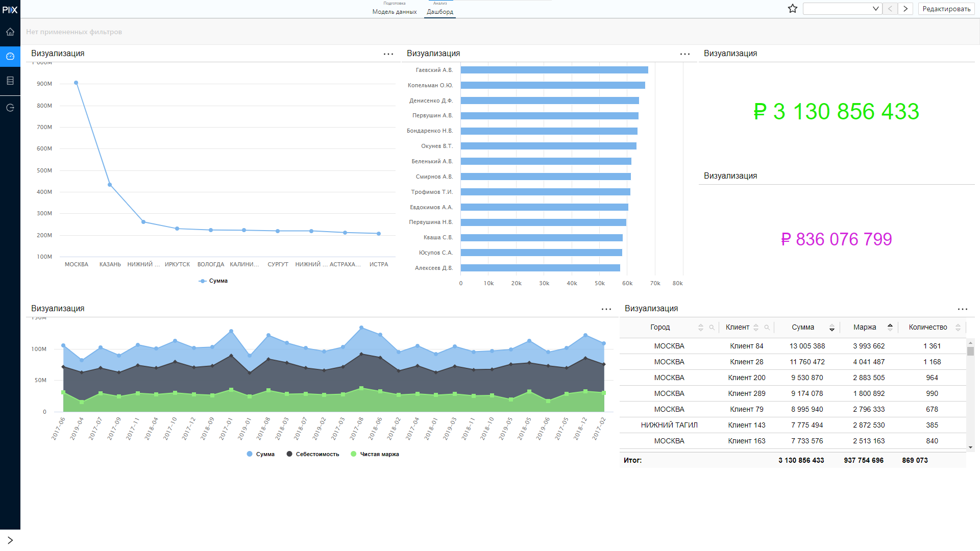Expand the sidebar with the bottom chevron
The height and width of the screenshot is (551, 980).
(10, 540)
